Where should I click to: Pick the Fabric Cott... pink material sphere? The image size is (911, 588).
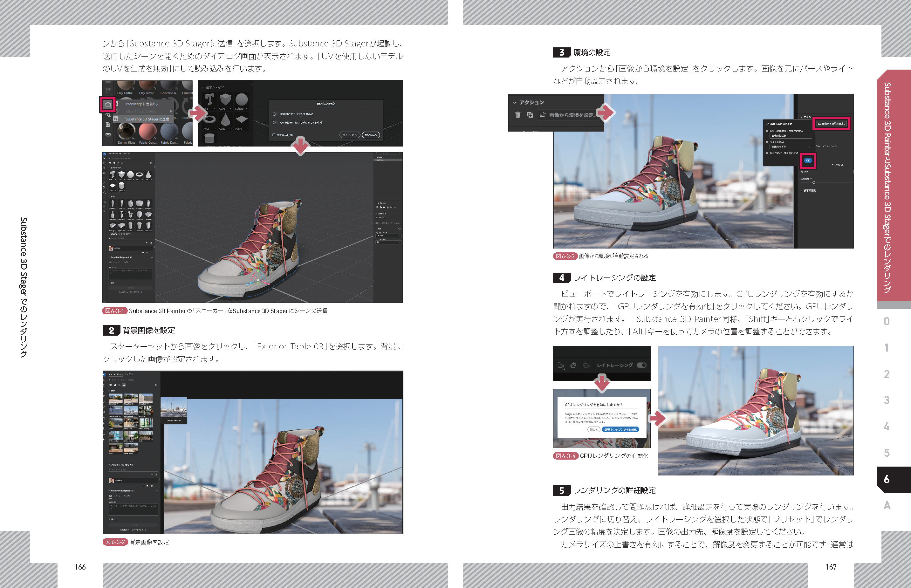coord(148,132)
